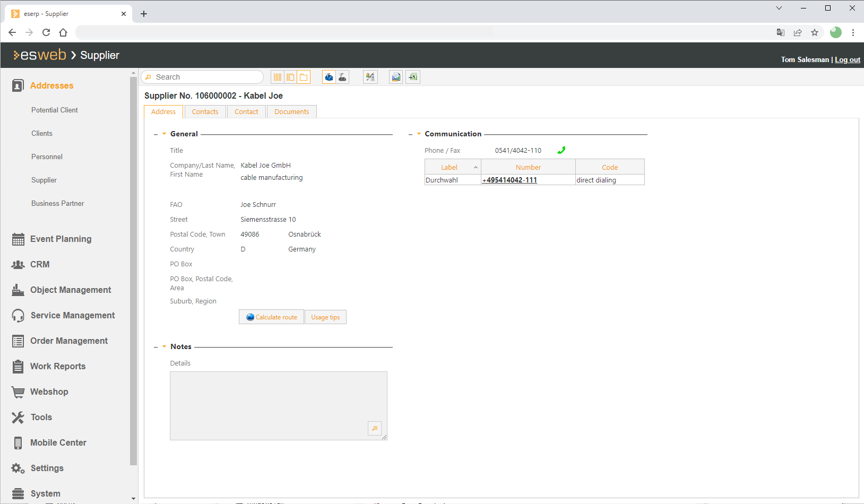This screenshot has width=864, height=504.
Task: Open the report chart toolbar icon
Action: (x=396, y=77)
